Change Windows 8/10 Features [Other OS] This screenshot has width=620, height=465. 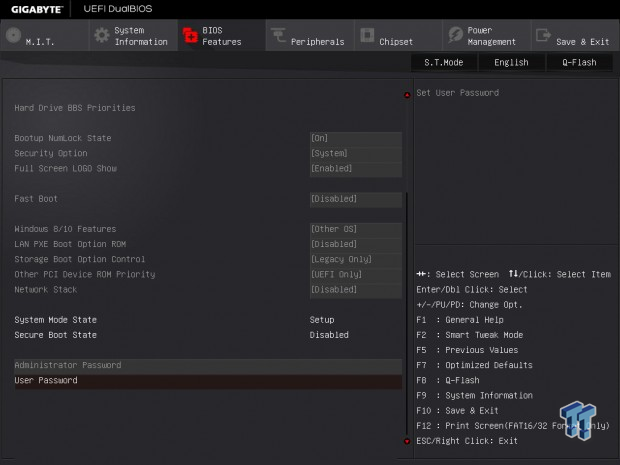356,229
